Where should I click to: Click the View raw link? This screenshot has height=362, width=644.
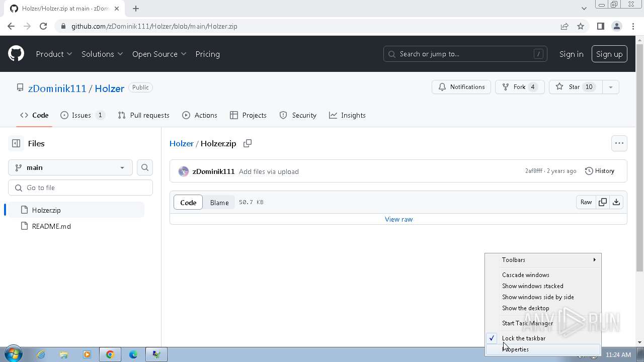pos(398,219)
